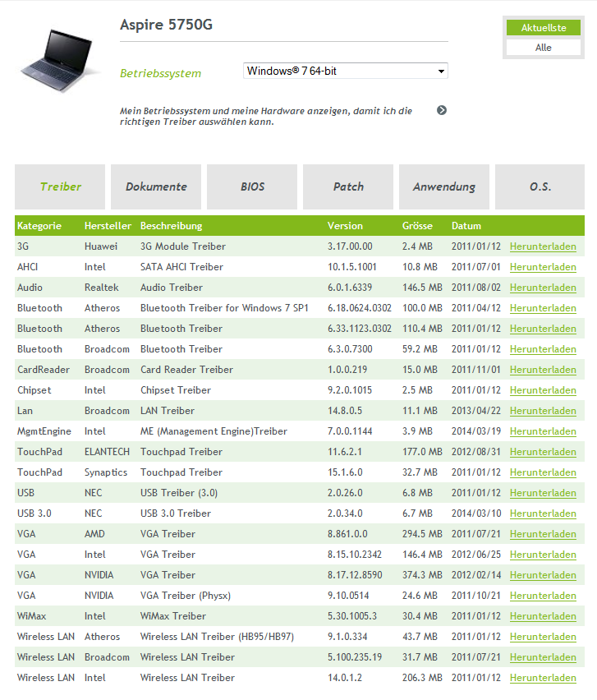Click the date cell 2014/03/19

[x=476, y=431]
